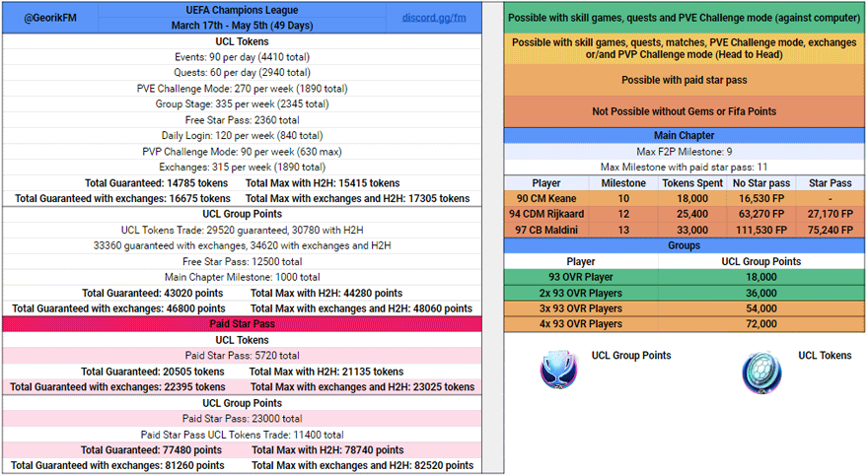
Task: Click the March 17th - May 5th date cell
Action: click(242, 26)
